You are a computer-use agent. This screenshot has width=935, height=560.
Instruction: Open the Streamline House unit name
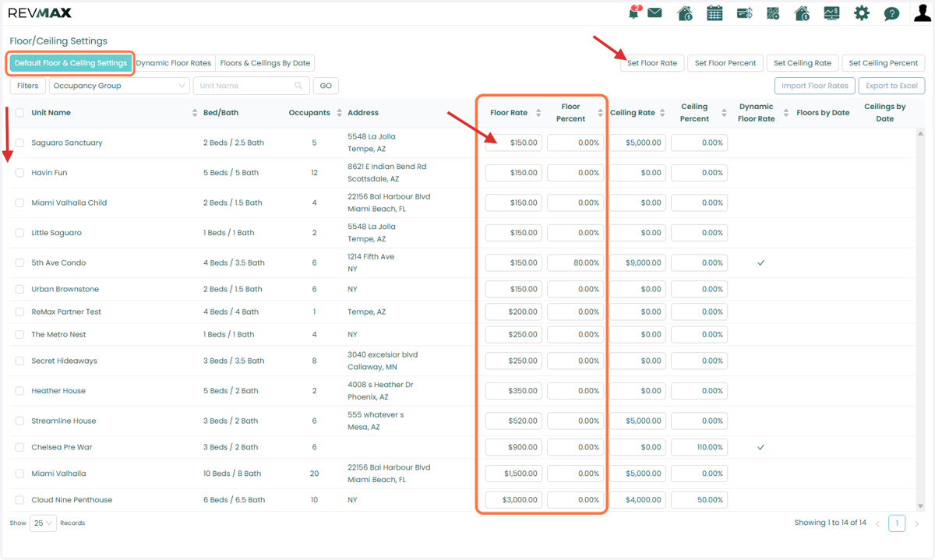pyautogui.click(x=64, y=421)
